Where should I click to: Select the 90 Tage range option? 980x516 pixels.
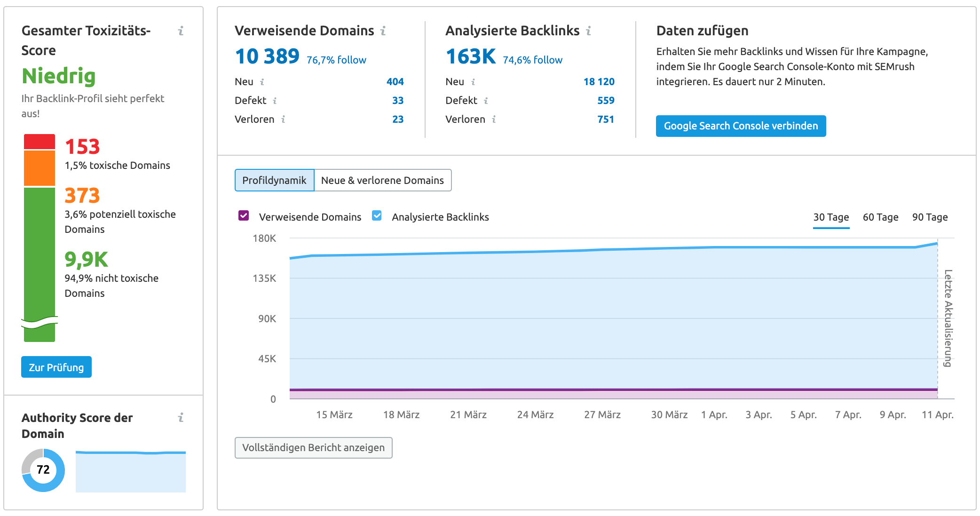tap(930, 217)
